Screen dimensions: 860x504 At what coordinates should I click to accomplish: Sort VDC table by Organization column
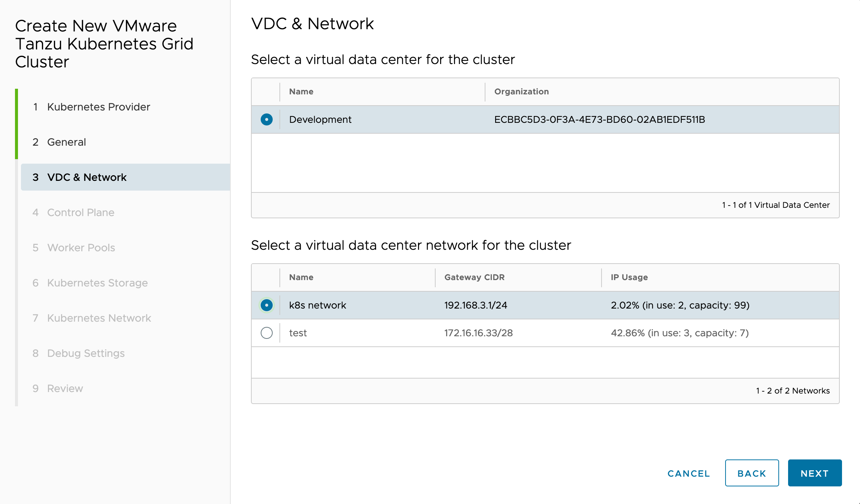pyautogui.click(x=521, y=92)
